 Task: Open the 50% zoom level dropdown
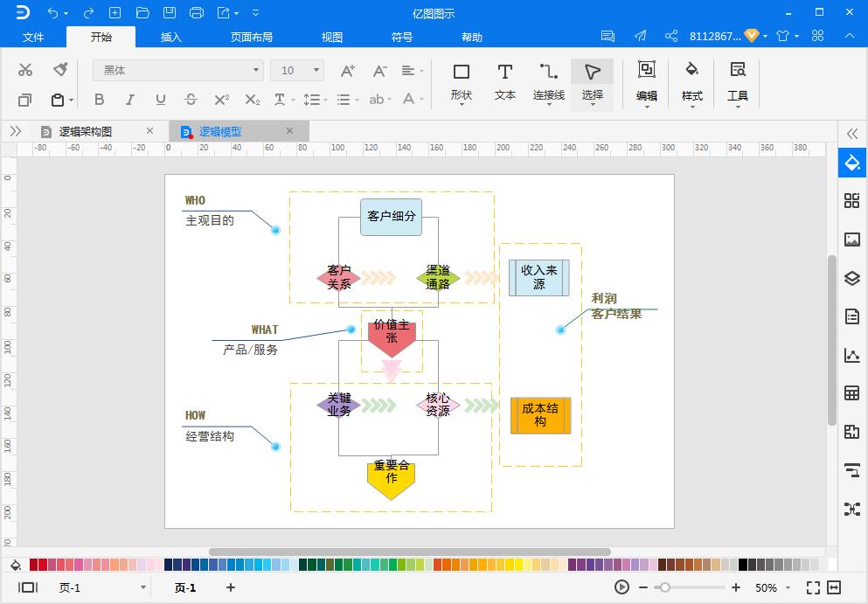coord(771,587)
